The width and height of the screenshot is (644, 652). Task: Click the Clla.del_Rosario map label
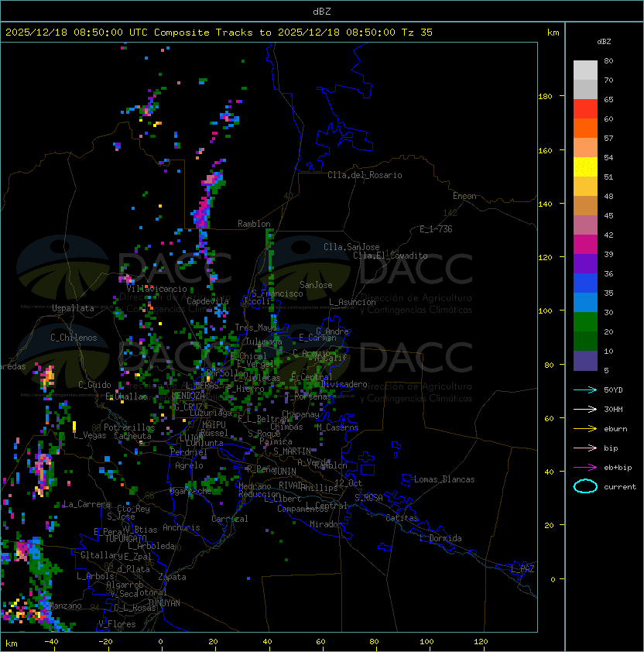(x=365, y=175)
